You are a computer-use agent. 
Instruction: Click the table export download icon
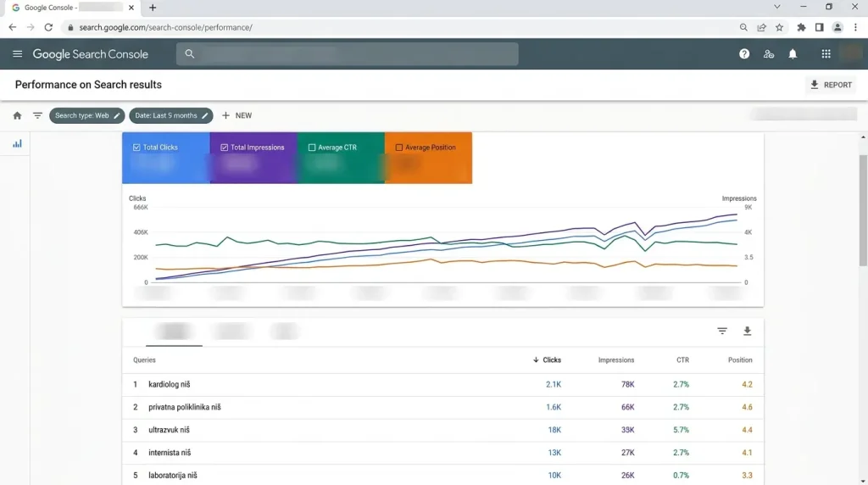748,331
